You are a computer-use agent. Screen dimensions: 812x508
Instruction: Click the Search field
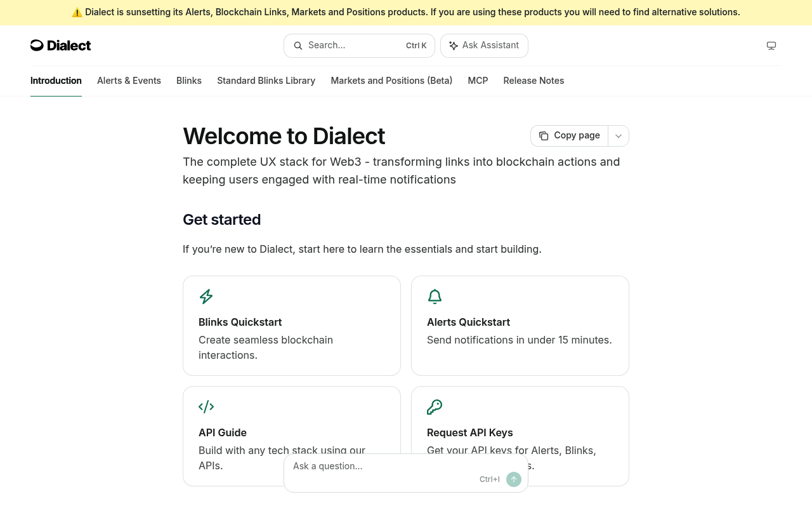pyautogui.click(x=359, y=46)
